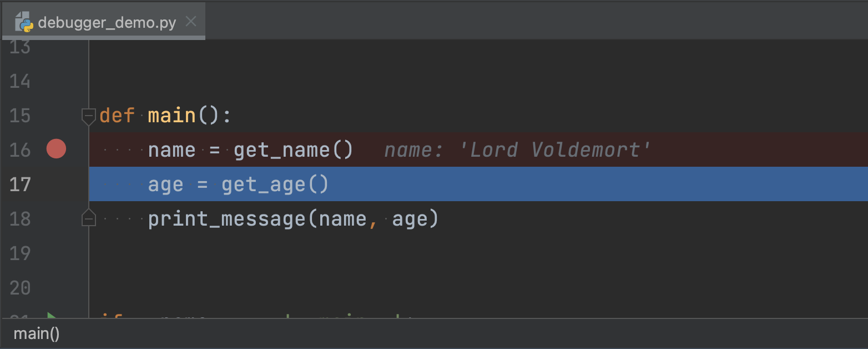
Task: Select the debugger_demo.py tab
Action: coord(105,22)
